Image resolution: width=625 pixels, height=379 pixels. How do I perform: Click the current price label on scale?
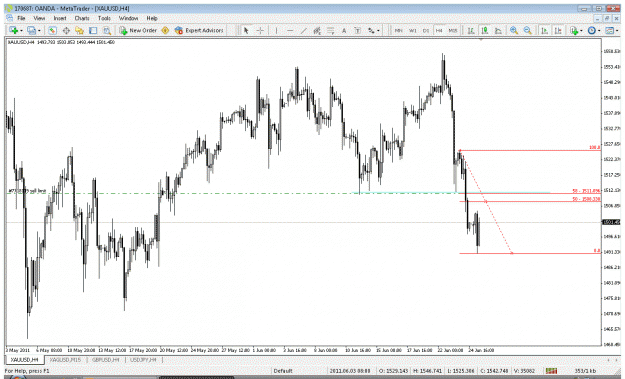tap(612, 222)
